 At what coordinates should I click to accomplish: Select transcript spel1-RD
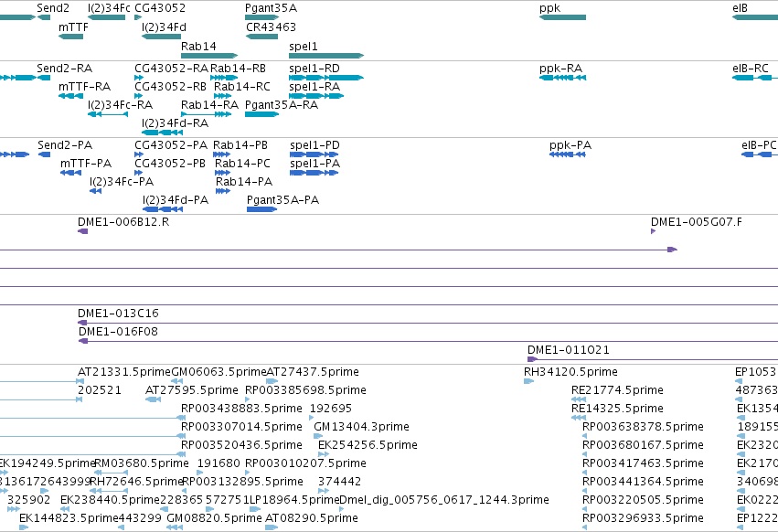[x=326, y=78]
